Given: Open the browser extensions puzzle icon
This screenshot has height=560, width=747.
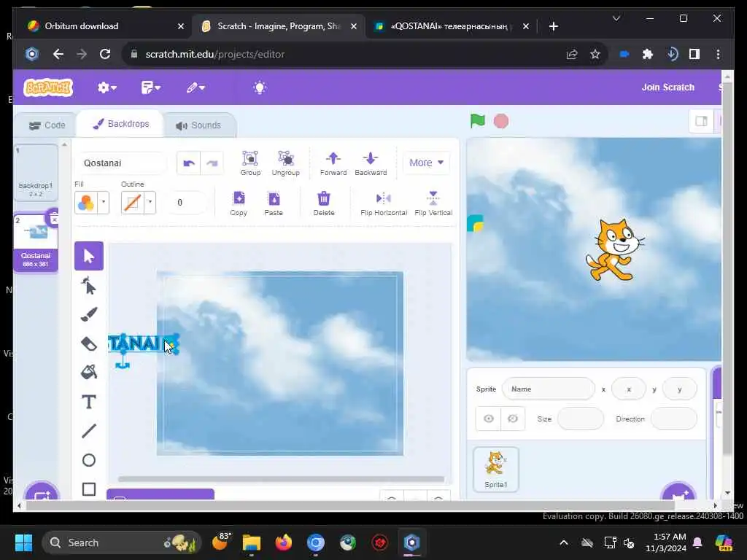Looking at the screenshot, I should click(647, 54).
